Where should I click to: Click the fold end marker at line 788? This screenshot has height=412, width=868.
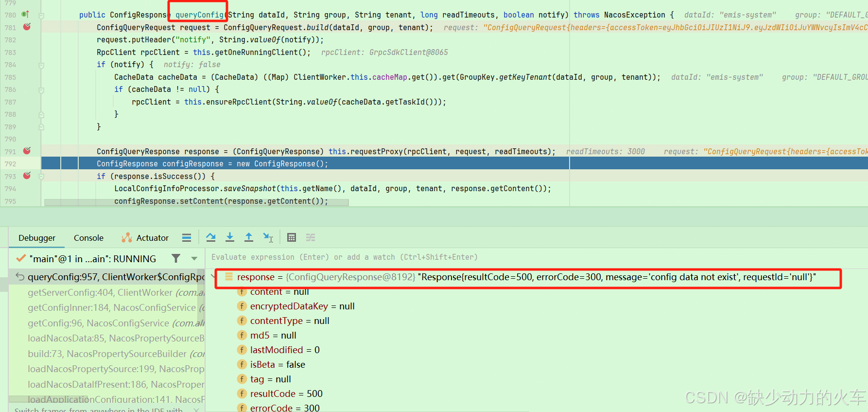pos(41,115)
